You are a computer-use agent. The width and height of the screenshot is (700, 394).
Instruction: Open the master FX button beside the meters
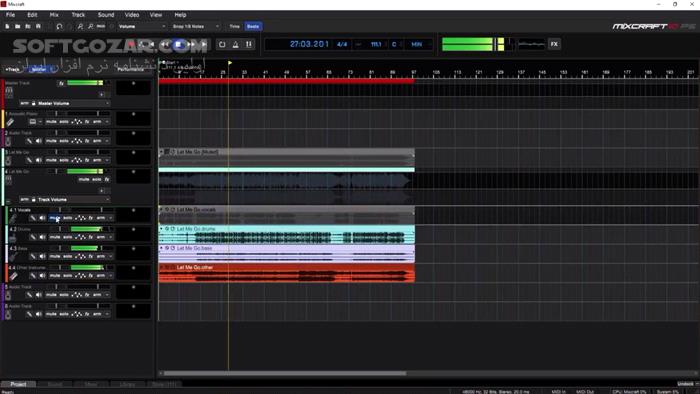554,44
